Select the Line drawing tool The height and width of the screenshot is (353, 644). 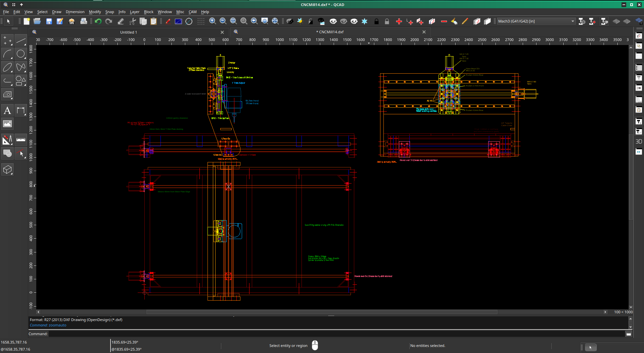[21, 41]
